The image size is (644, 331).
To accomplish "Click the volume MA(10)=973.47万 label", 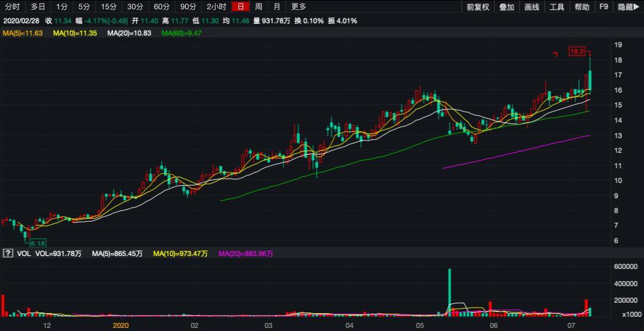I will point(181,254).
